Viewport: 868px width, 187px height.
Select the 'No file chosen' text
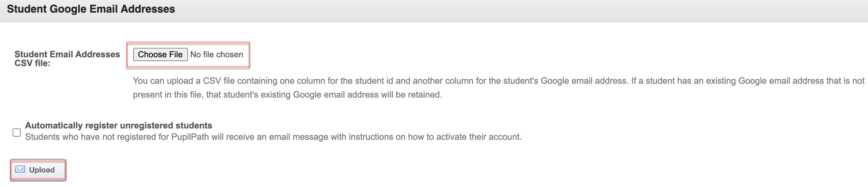[x=217, y=54]
